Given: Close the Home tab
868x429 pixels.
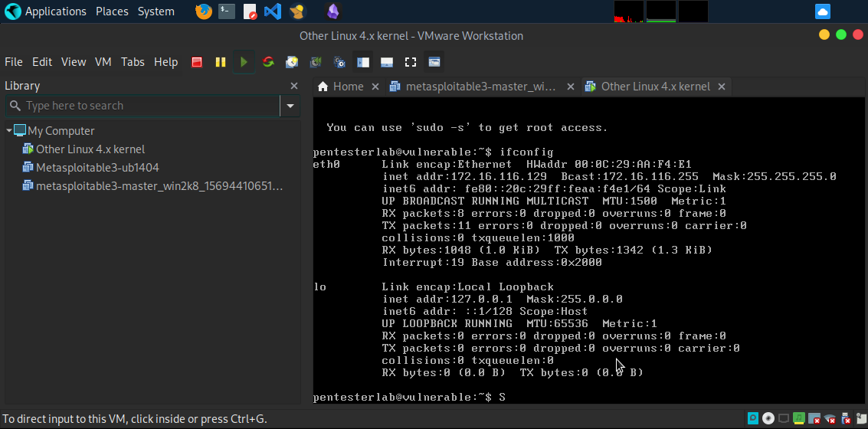Looking at the screenshot, I should pos(375,87).
